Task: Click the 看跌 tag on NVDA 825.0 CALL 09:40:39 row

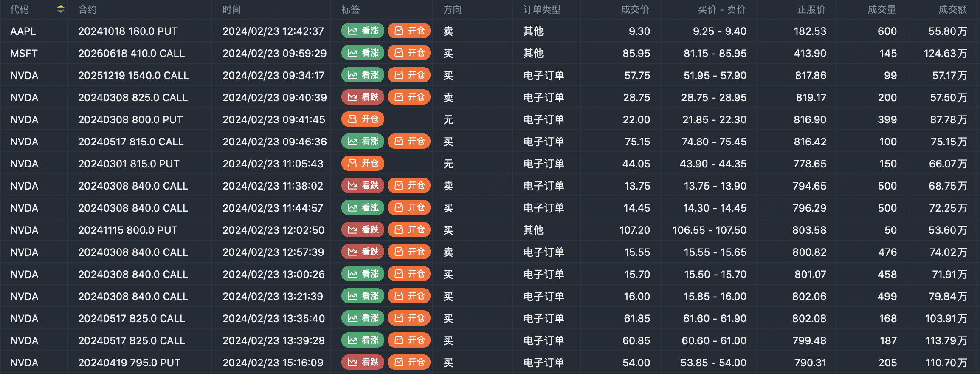Action: pyautogui.click(x=363, y=97)
